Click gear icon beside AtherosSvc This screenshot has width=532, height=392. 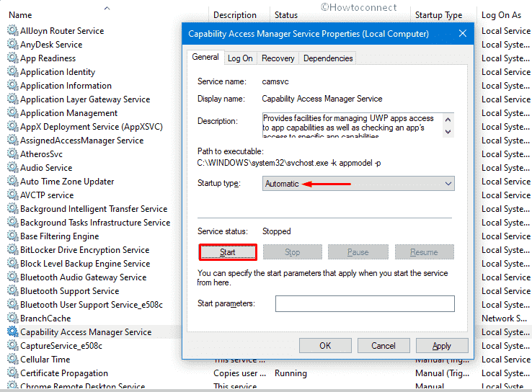pos(13,153)
